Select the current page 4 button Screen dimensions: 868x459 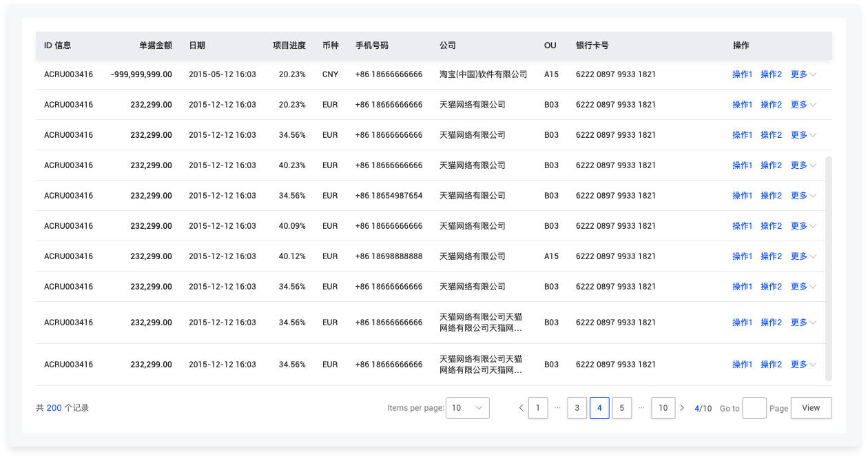pos(599,408)
